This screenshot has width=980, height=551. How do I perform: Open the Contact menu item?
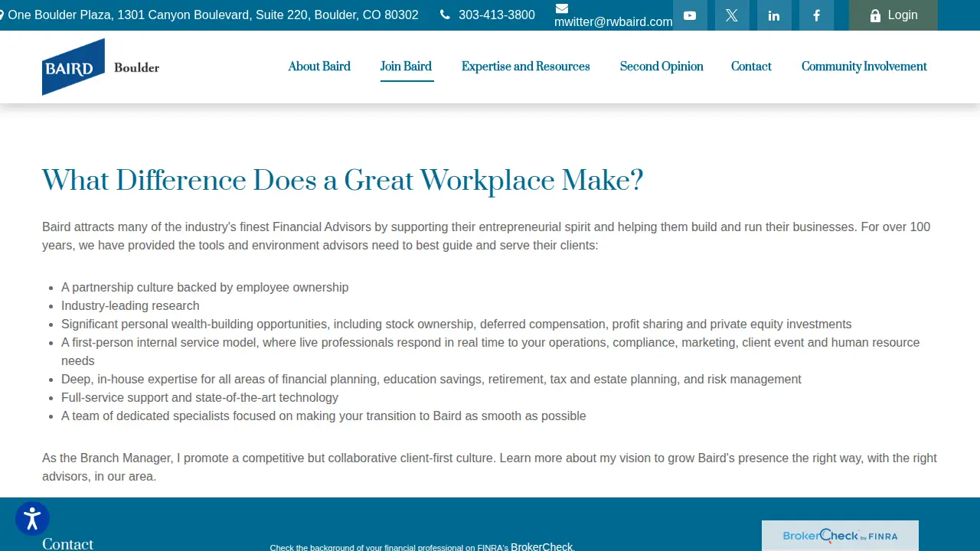pyautogui.click(x=751, y=67)
